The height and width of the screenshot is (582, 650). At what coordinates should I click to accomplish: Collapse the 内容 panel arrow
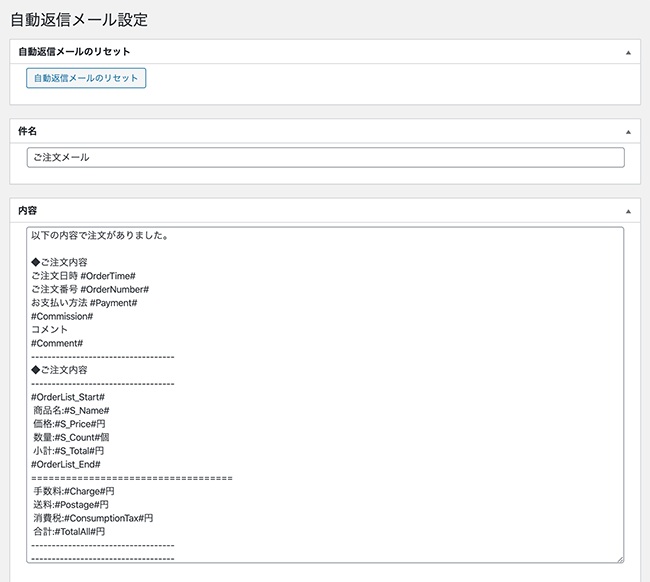click(x=628, y=211)
